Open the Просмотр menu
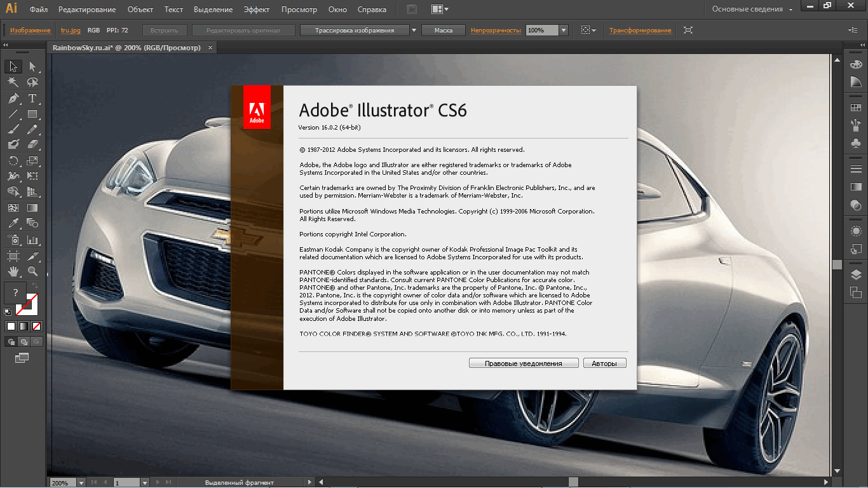 [x=299, y=10]
